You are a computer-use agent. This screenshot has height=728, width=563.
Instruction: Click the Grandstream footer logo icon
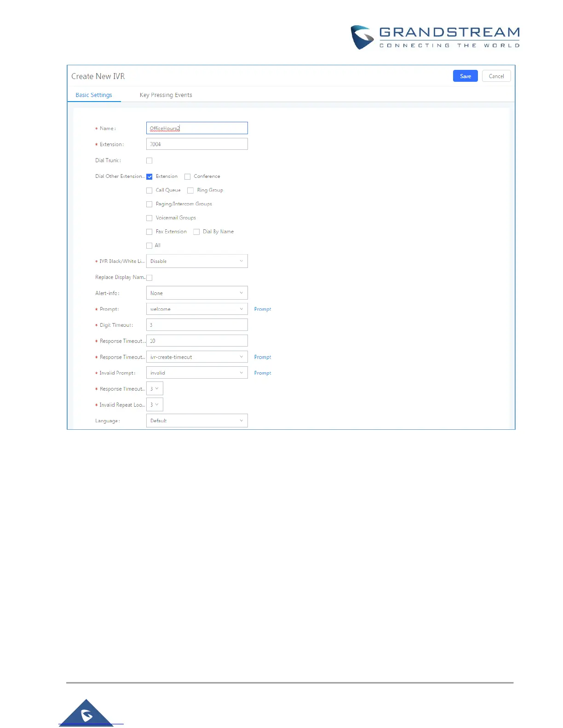[x=86, y=713]
